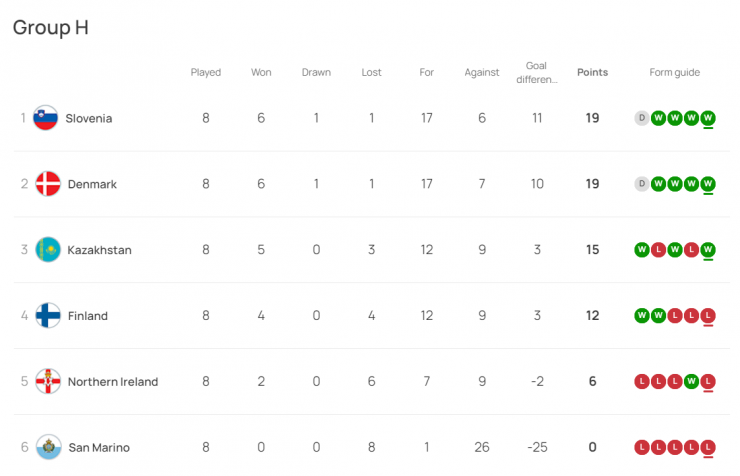This screenshot has height=476, width=740.
Task: Open the Slovenia team link
Action: pos(89,118)
